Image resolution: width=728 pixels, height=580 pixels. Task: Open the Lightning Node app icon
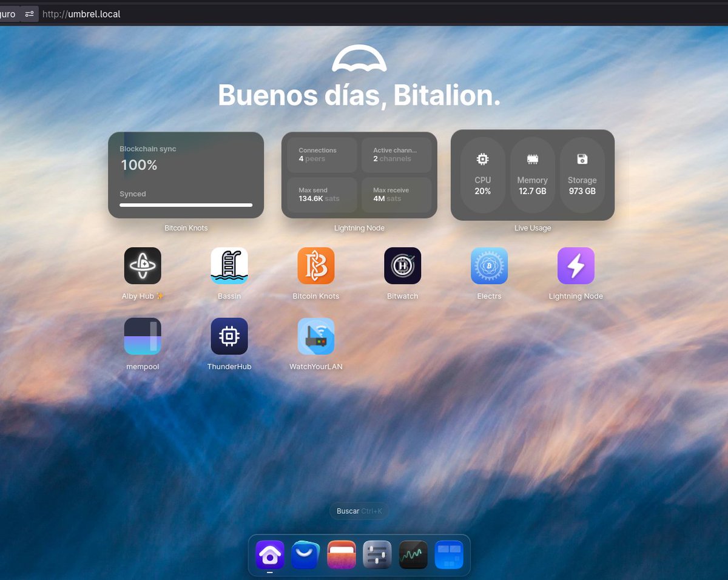576,266
